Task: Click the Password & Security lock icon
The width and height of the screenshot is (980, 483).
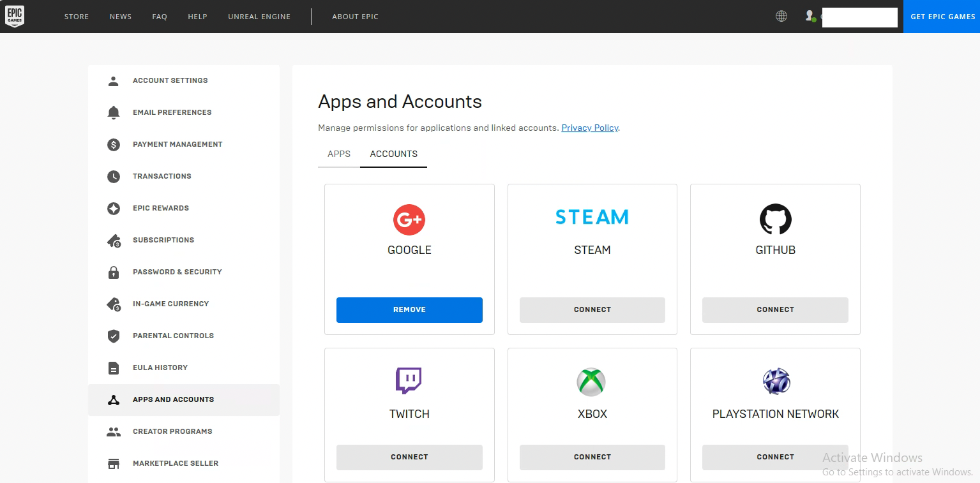Action: coord(114,272)
